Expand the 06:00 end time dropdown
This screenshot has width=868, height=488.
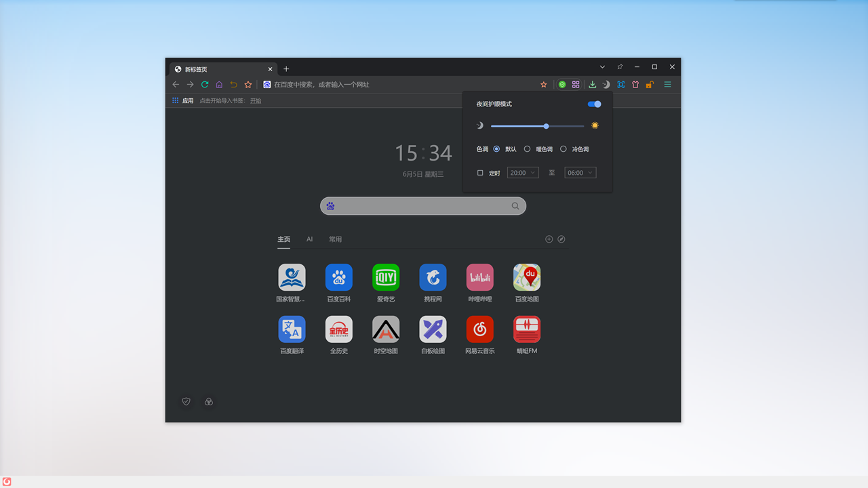click(580, 173)
